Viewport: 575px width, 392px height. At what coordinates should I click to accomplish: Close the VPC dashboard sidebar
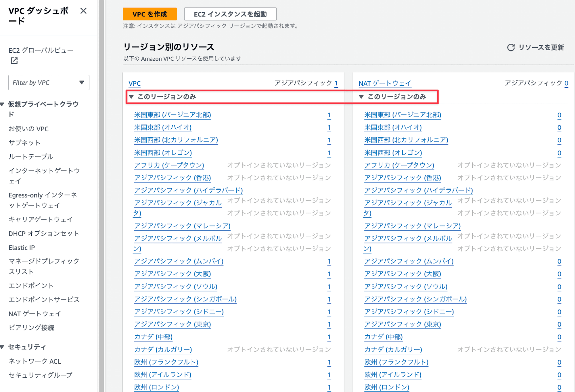point(83,11)
